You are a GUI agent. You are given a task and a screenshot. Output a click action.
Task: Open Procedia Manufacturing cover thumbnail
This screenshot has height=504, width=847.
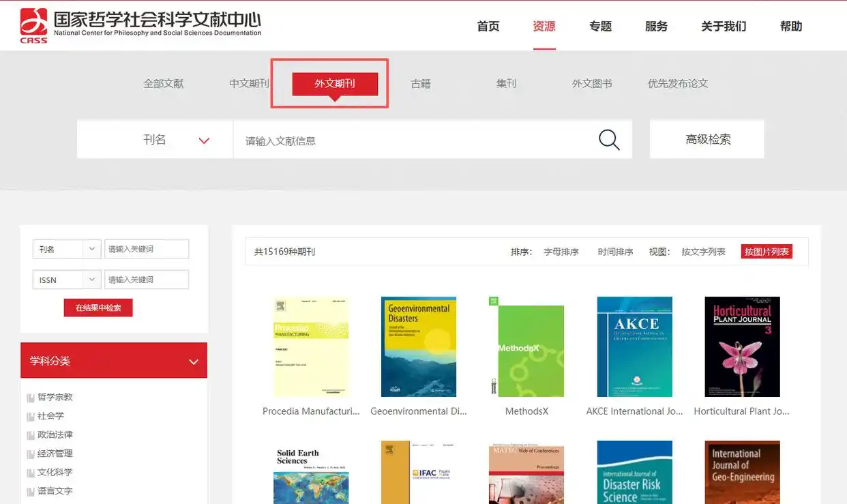pos(311,346)
